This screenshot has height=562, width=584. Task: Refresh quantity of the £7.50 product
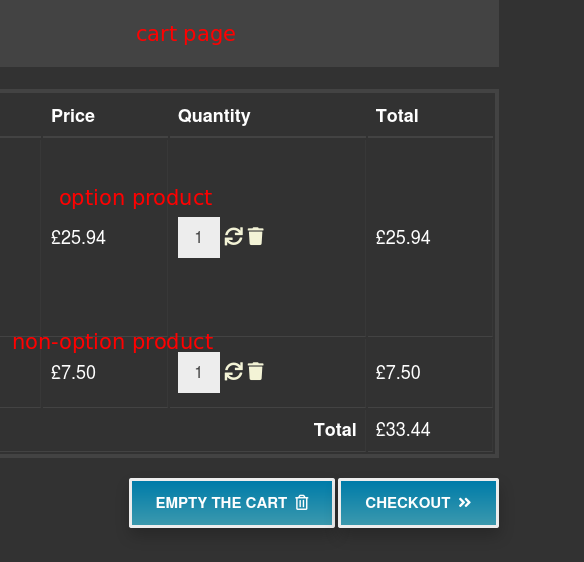click(234, 371)
